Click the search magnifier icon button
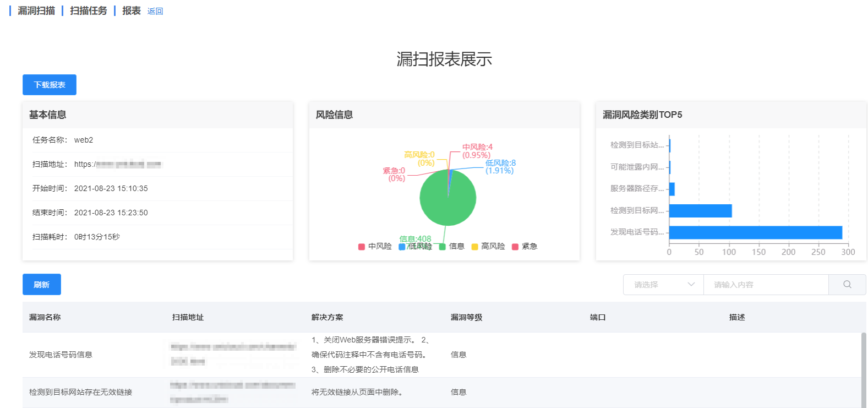Image resolution: width=868 pixels, height=408 pixels. coord(847,285)
